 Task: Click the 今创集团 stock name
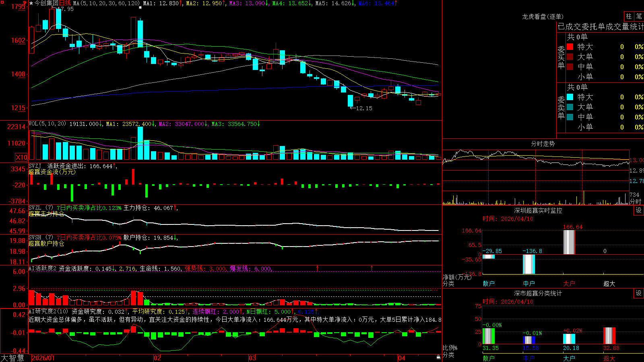[x=46, y=3]
